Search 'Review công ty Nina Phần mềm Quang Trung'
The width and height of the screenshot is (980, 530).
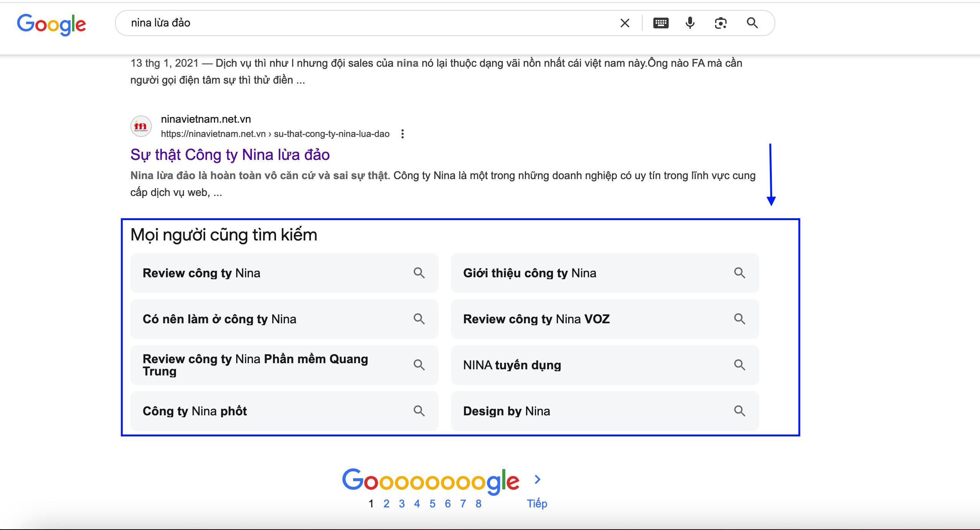click(284, 365)
